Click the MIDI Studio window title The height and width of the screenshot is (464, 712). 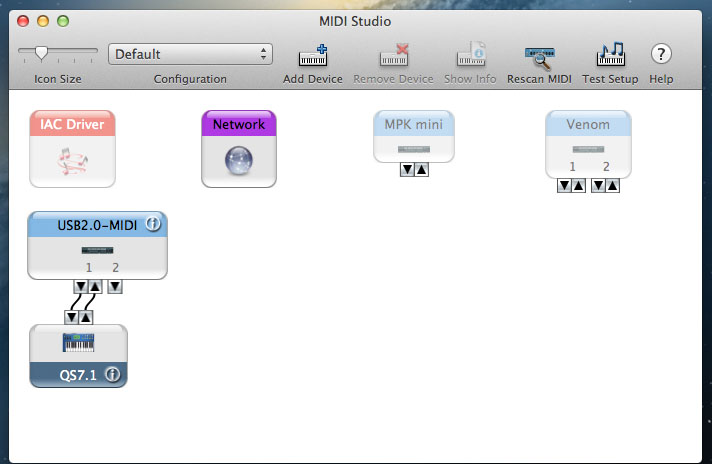355,21
